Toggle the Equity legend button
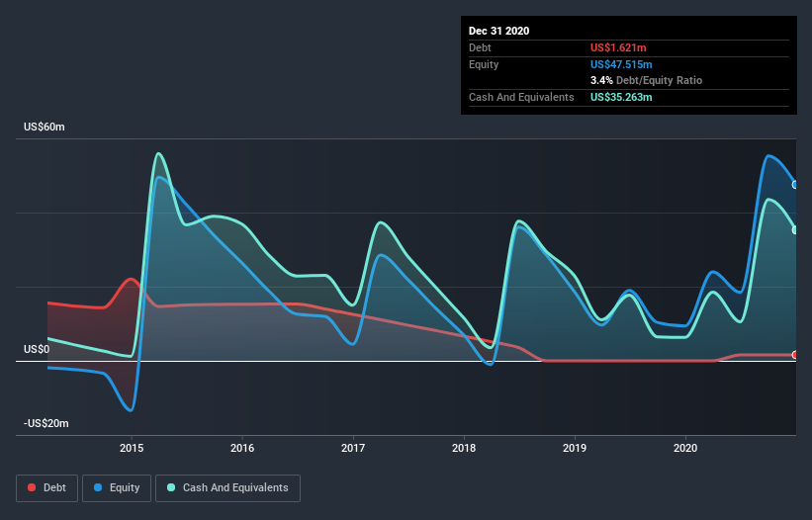 [x=117, y=488]
